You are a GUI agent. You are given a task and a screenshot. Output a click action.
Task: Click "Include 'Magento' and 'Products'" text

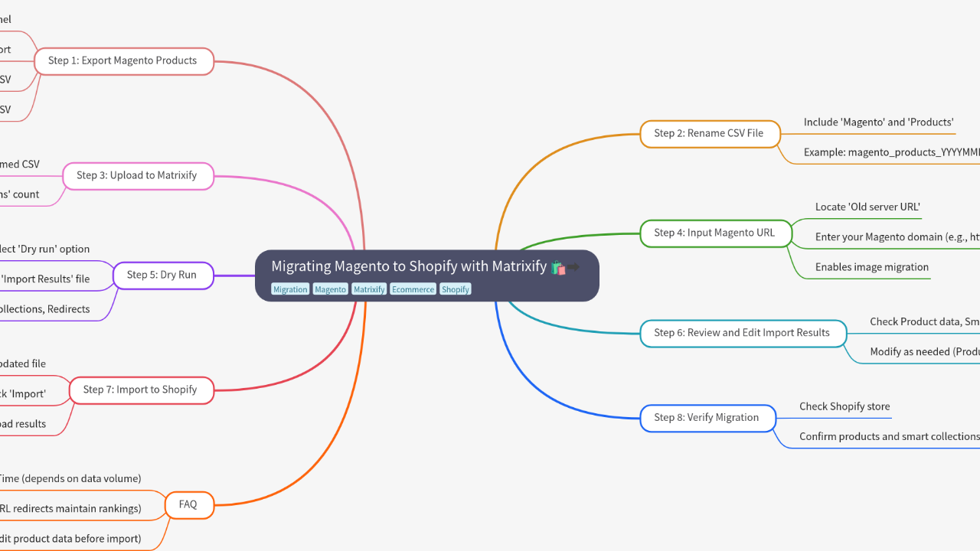(878, 122)
